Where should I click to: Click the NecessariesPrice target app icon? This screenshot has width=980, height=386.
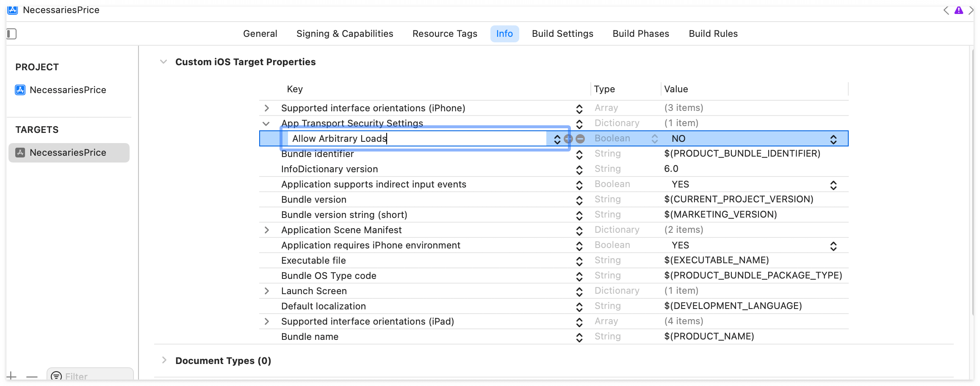point(20,152)
